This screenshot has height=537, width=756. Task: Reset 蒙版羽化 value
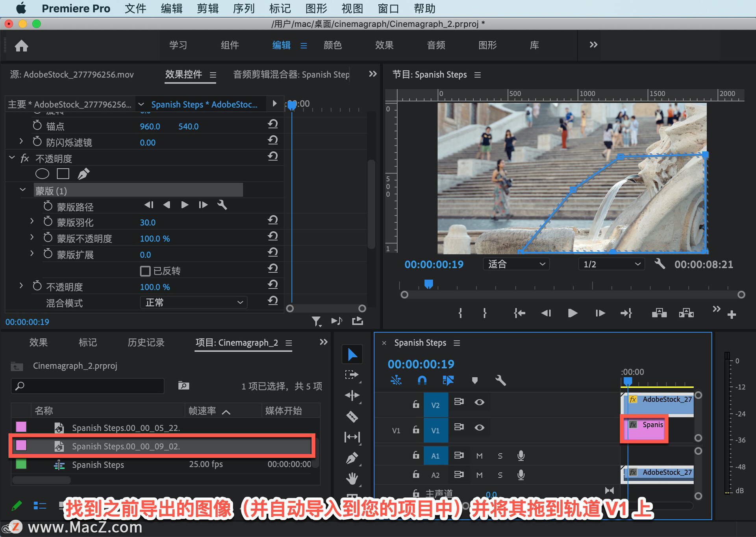click(x=273, y=221)
